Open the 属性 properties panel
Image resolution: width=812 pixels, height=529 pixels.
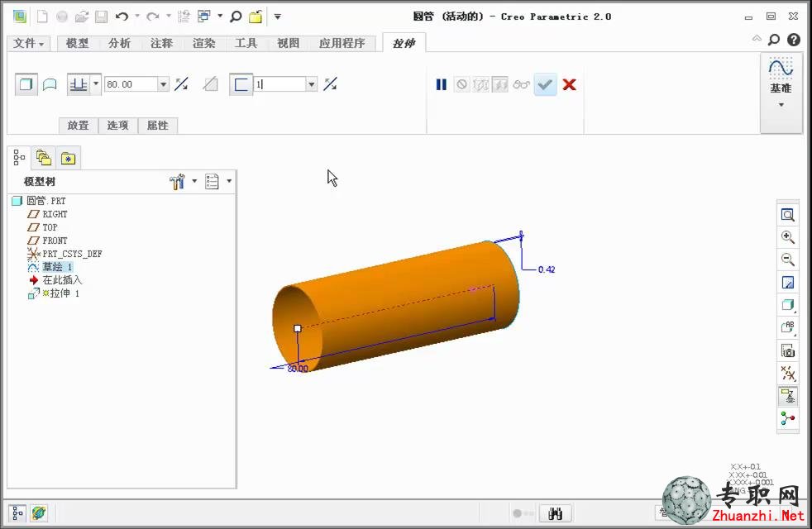click(x=157, y=126)
